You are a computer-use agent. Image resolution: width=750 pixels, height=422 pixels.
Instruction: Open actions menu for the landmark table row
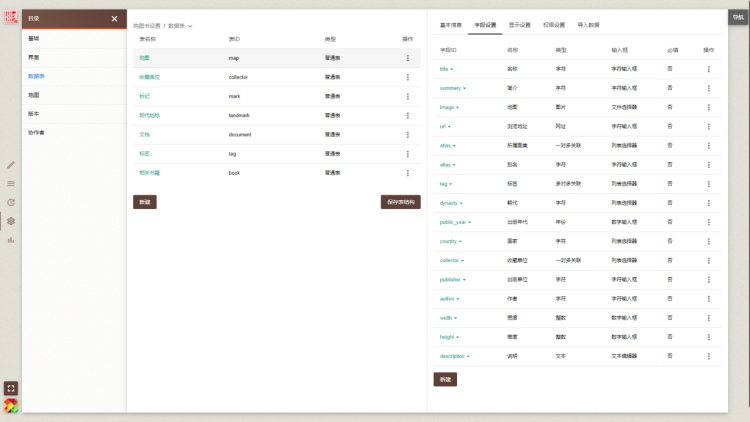pyautogui.click(x=408, y=115)
